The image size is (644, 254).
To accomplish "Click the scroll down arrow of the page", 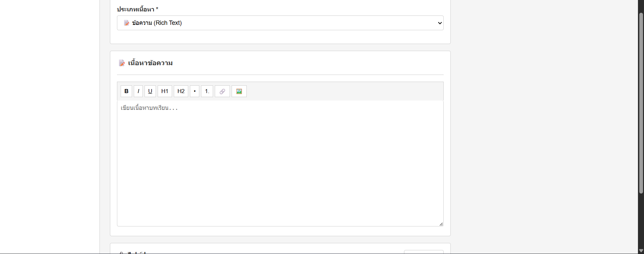I will coord(641,251).
